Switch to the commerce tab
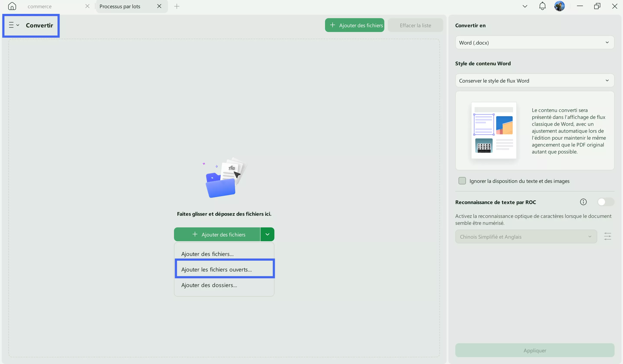Screen dimensions: 623x364 40,6
